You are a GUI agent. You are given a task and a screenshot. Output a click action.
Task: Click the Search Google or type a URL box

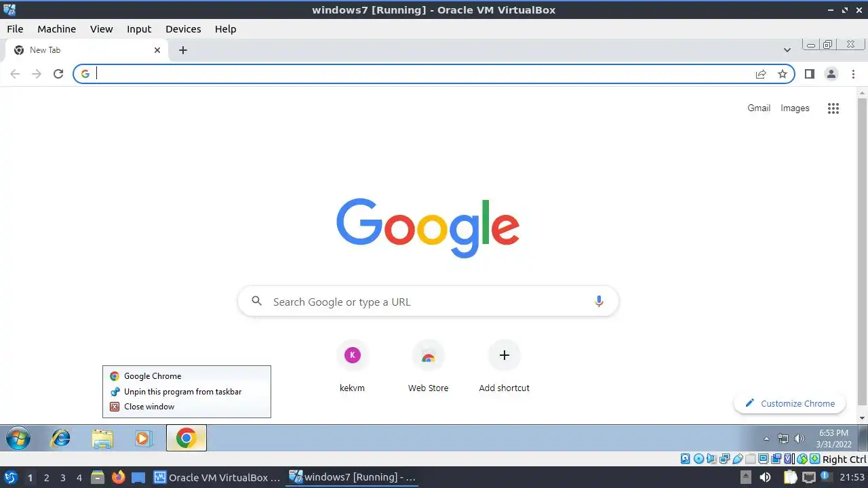click(428, 302)
